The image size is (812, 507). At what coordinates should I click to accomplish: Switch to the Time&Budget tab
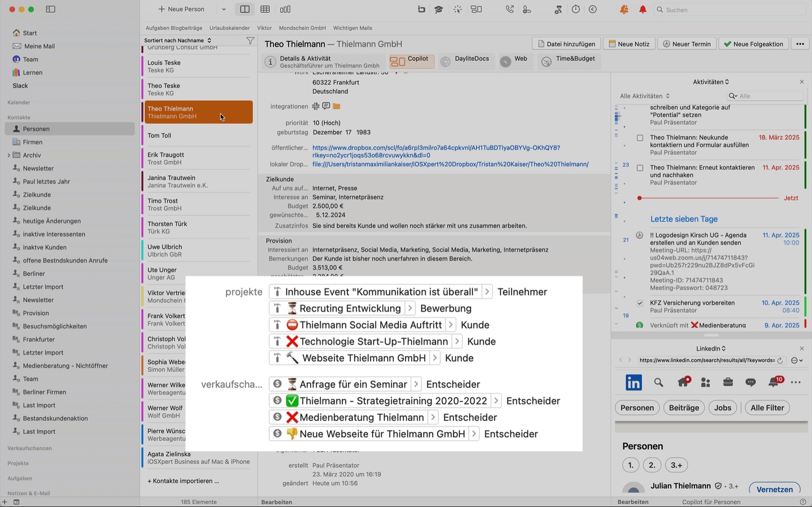(569, 62)
